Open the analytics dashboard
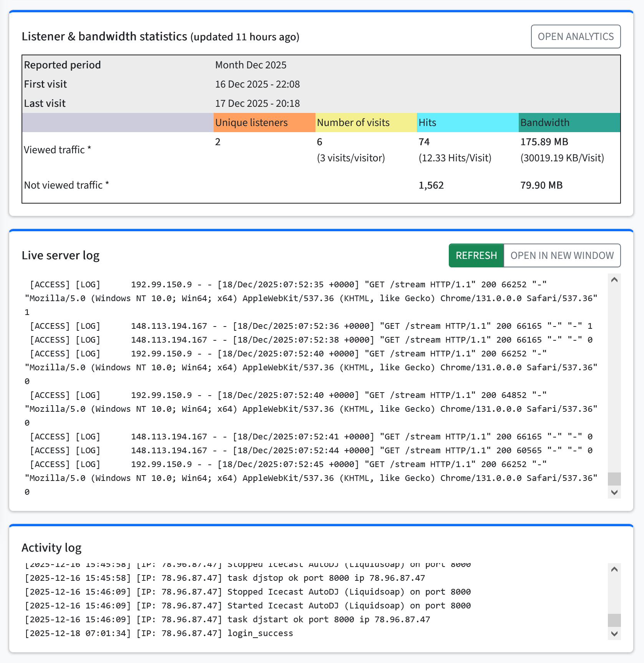 point(576,36)
